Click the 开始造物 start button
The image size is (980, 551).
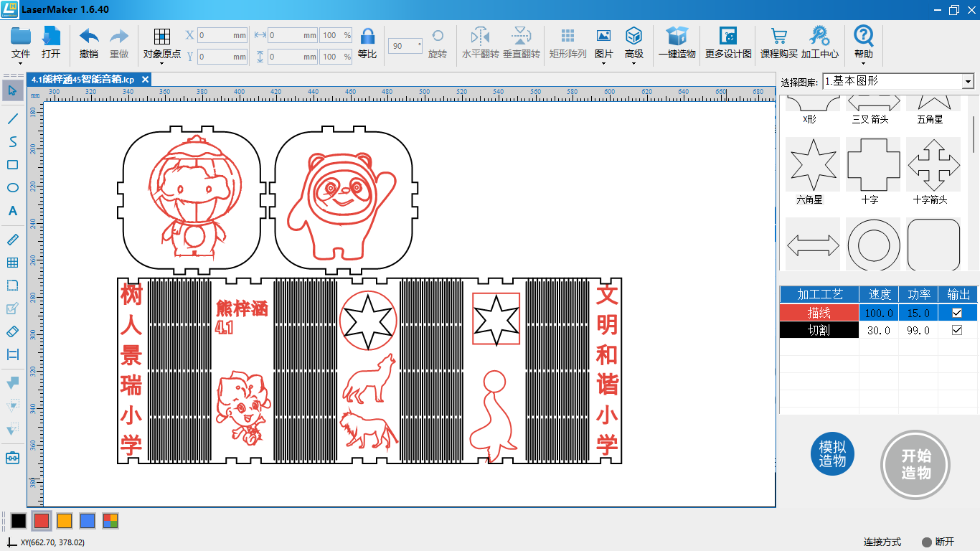pos(915,465)
